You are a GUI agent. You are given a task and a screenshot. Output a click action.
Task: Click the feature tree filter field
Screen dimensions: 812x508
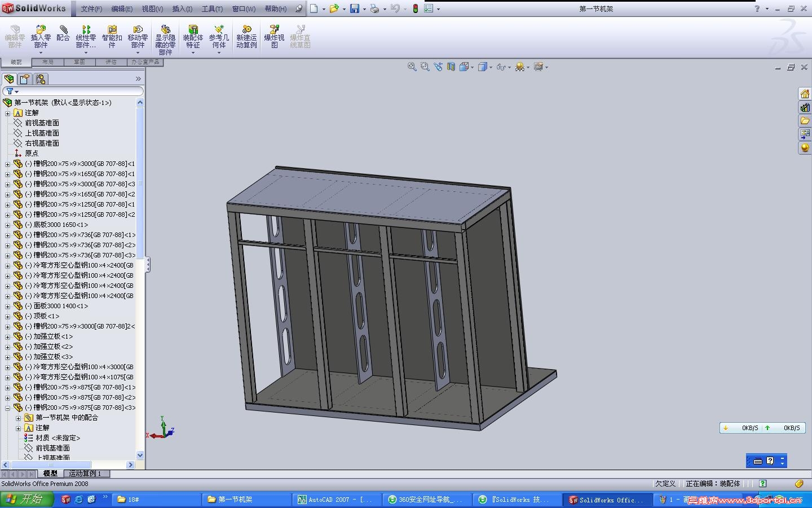tap(73, 91)
